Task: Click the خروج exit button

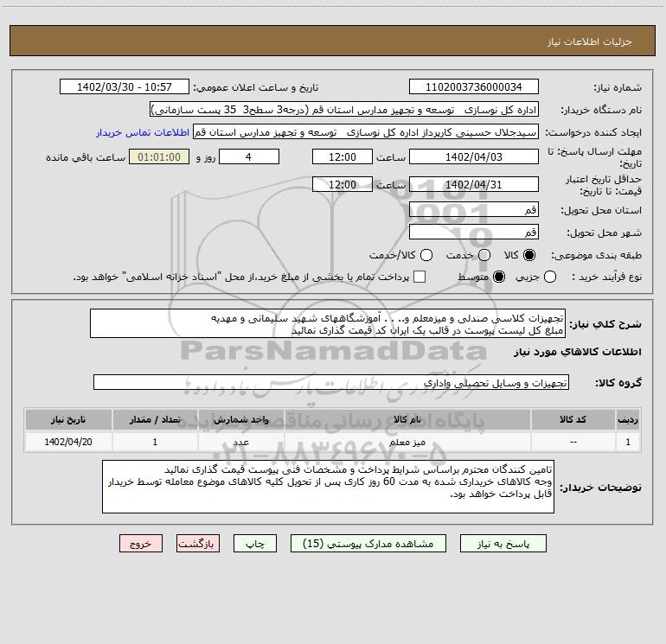Action: click(141, 544)
